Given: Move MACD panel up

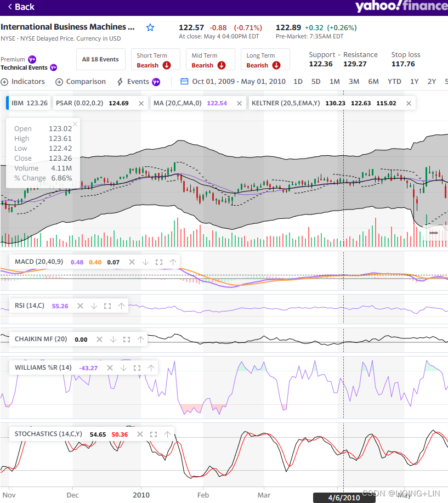Looking at the screenshot, I should pos(173,262).
